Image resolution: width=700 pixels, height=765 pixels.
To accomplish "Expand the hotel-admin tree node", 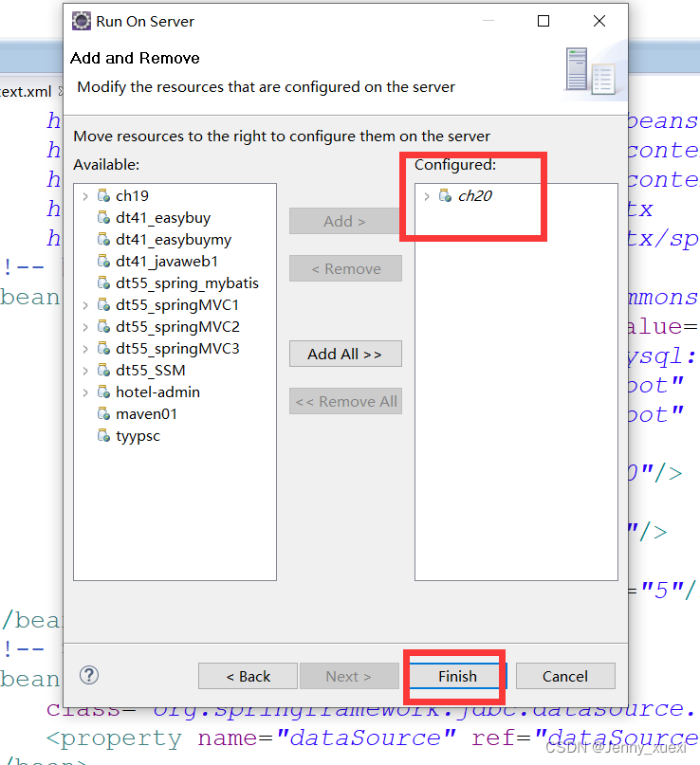I will pyautogui.click(x=85, y=392).
